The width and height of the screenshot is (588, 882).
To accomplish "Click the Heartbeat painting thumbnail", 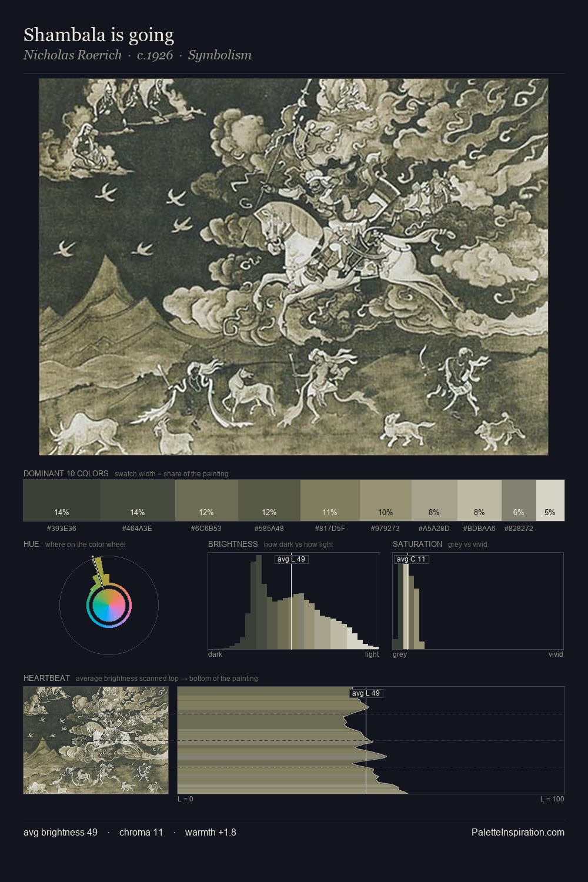I will click(96, 740).
